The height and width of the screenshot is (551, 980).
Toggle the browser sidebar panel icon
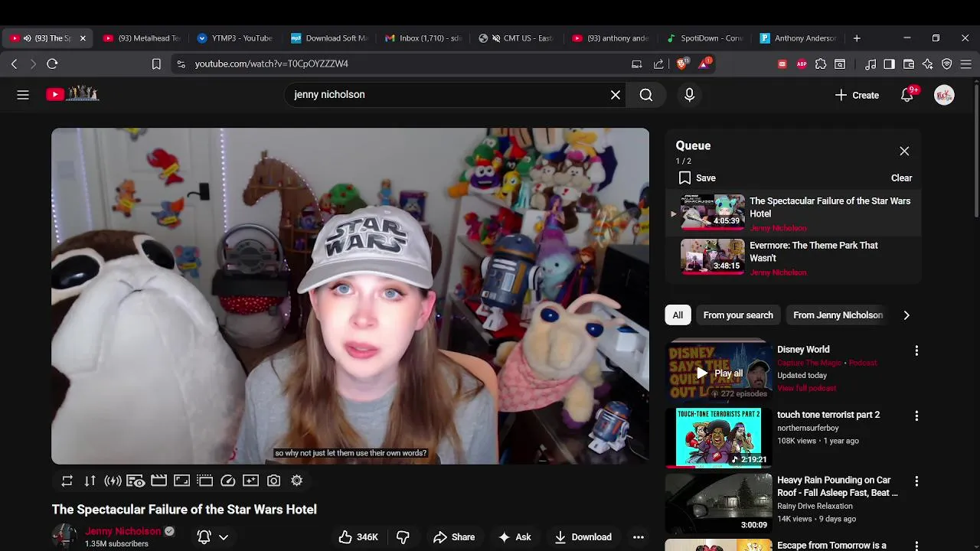[x=889, y=64]
